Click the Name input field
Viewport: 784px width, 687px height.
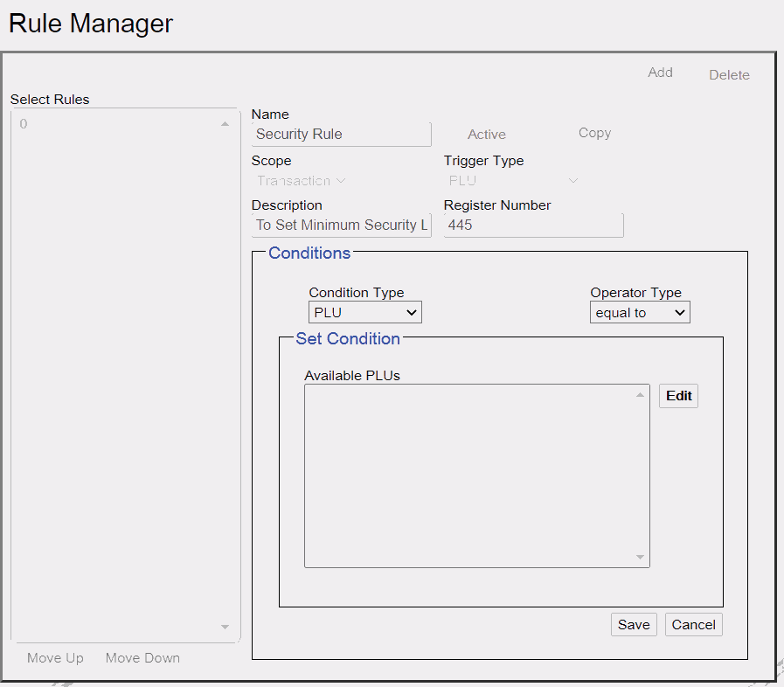[x=342, y=135]
